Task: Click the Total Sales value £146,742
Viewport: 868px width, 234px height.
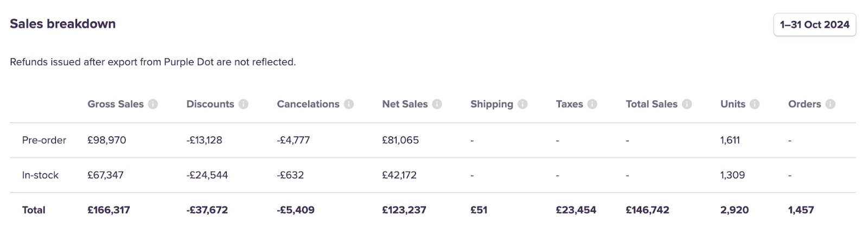Action: (647, 210)
